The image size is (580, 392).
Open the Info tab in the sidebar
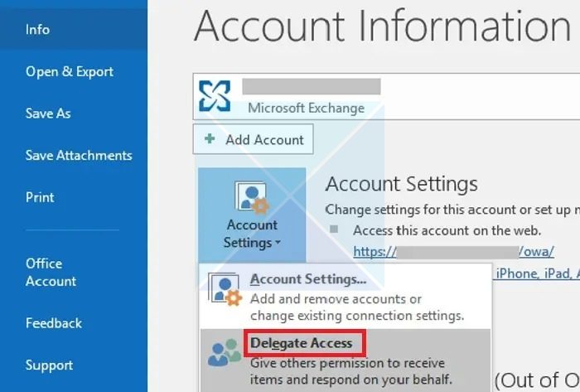coord(74,29)
